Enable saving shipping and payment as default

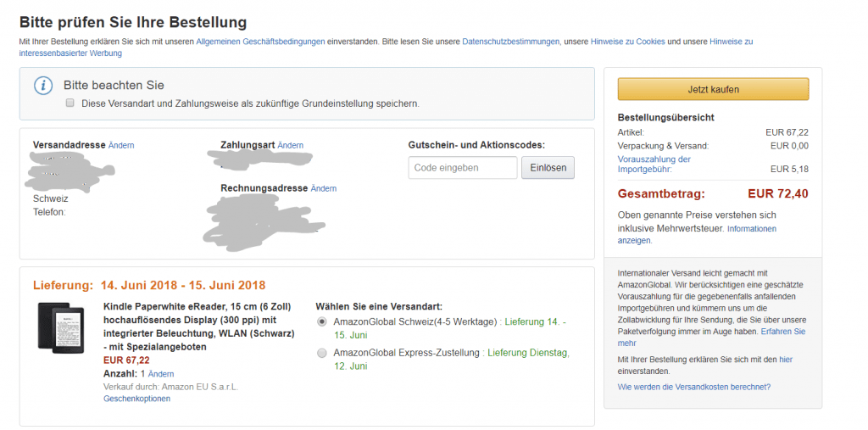tap(70, 103)
